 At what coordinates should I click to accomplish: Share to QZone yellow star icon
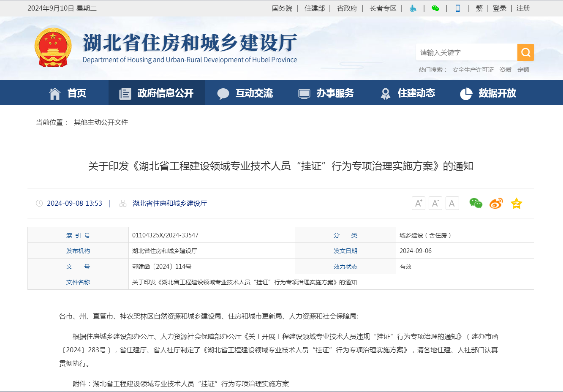point(516,204)
